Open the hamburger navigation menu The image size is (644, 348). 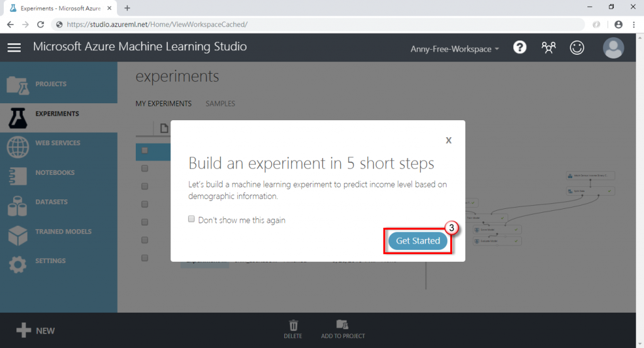(14, 48)
